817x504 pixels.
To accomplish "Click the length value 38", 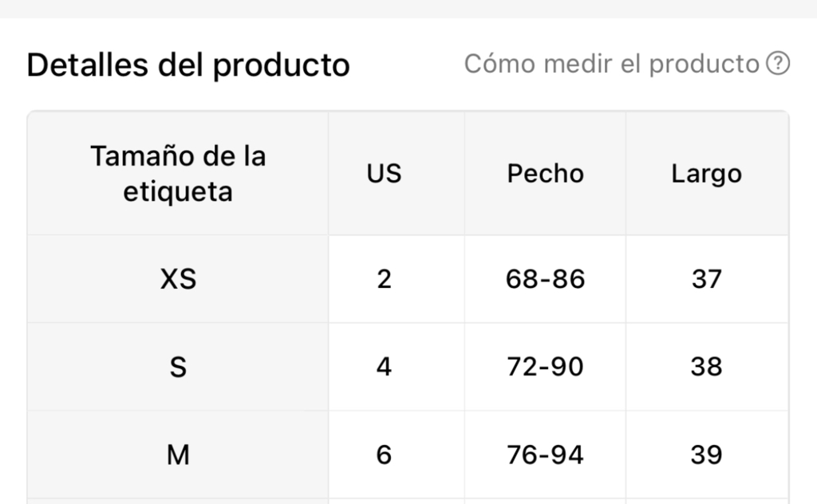I will click(707, 367).
